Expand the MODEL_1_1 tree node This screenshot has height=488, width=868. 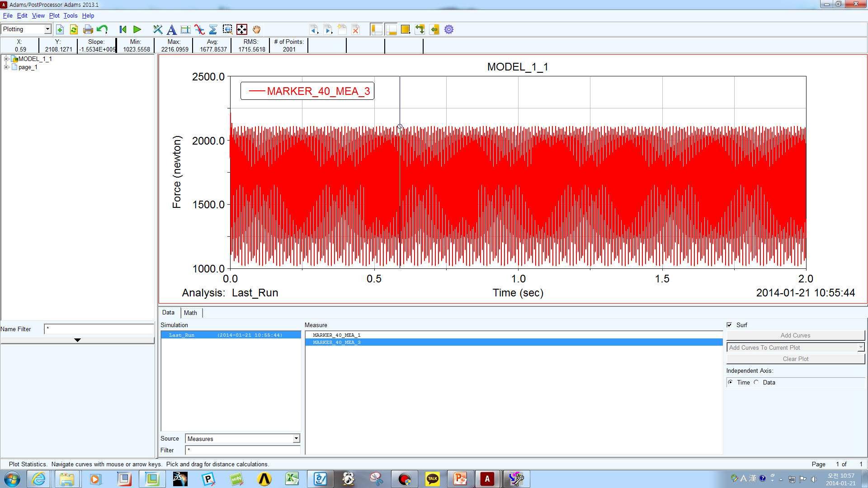click(x=6, y=59)
